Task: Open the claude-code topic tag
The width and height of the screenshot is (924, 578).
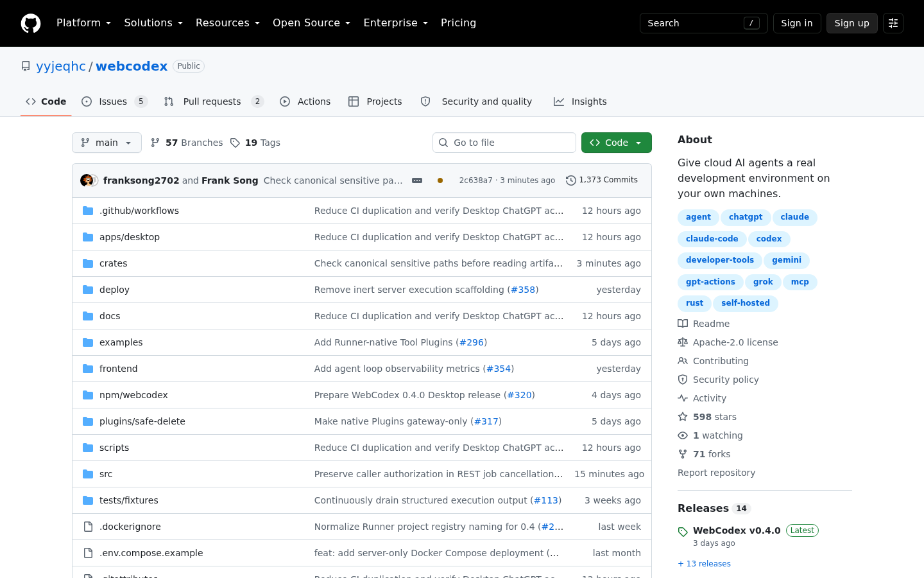Action: (x=712, y=239)
